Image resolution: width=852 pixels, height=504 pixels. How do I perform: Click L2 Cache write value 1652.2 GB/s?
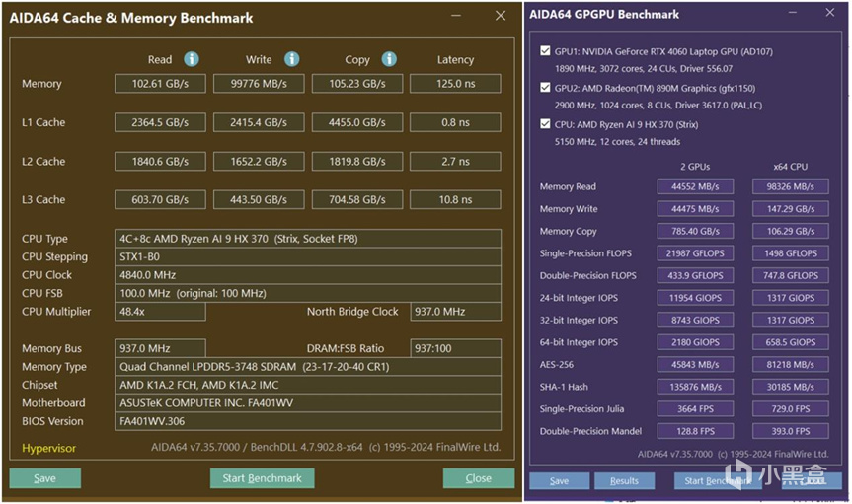(x=259, y=162)
